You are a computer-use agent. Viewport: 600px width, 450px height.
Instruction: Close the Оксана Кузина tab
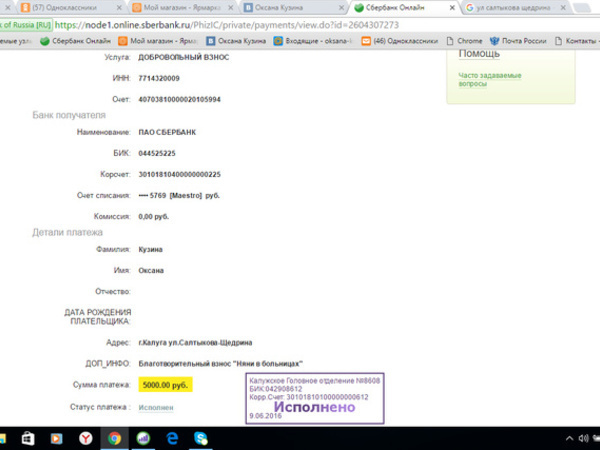click(341, 8)
